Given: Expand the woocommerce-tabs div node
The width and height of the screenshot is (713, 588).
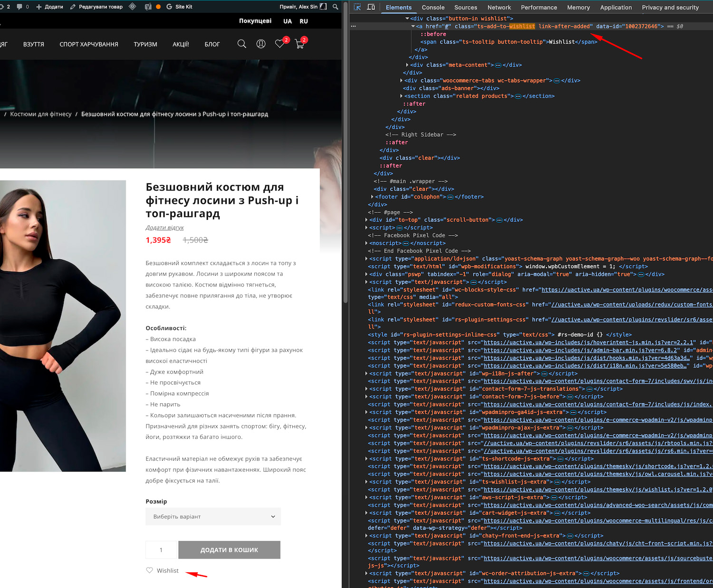Looking at the screenshot, I should [x=402, y=81].
